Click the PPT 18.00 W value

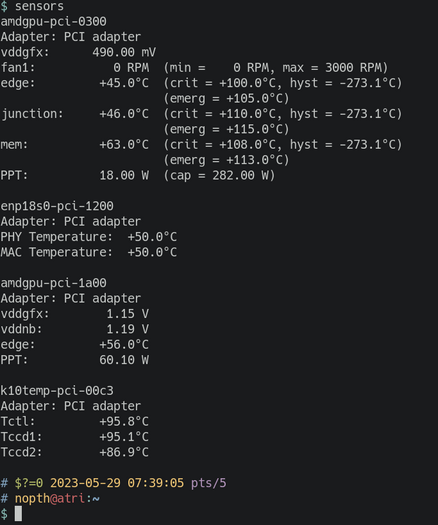pyautogui.click(x=124, y=175)
